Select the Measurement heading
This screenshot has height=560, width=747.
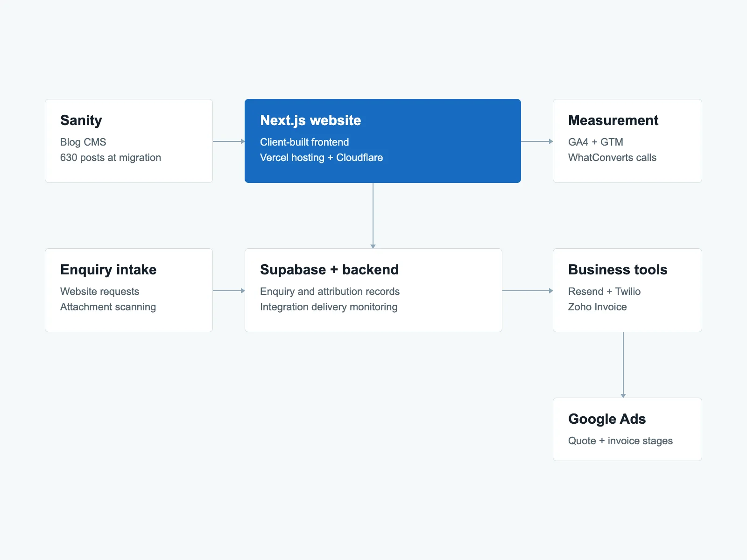pyautogui.click(x=613, y=120)
